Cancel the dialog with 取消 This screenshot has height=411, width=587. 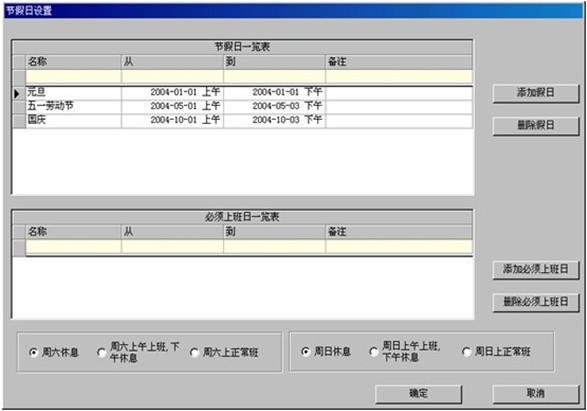pos(536,394)
